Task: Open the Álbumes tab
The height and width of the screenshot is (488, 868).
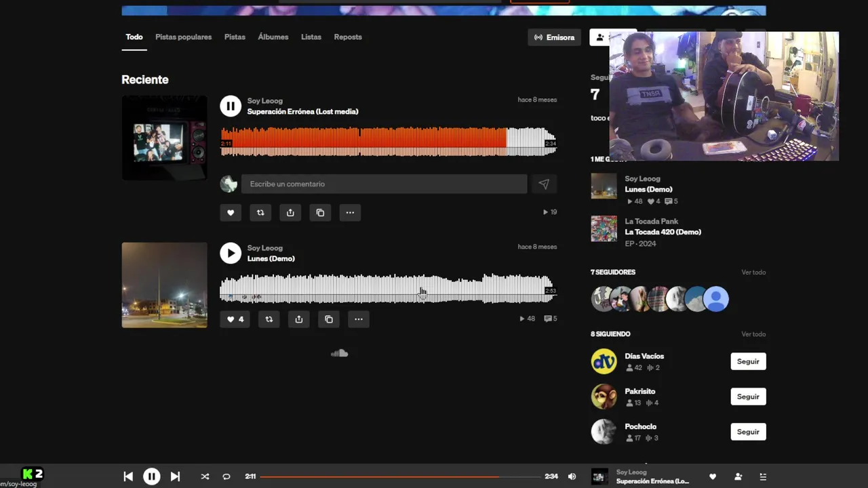Action: coord(273,37)
